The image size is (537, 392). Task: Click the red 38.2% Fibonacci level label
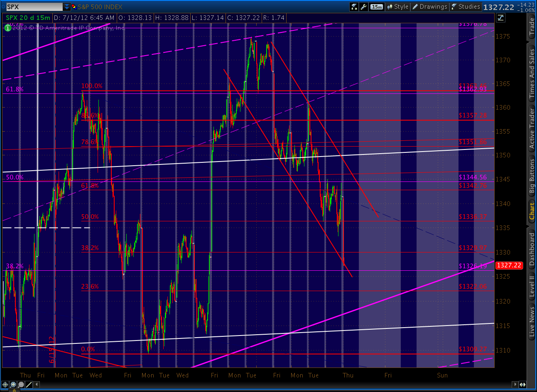coord(90,248)
